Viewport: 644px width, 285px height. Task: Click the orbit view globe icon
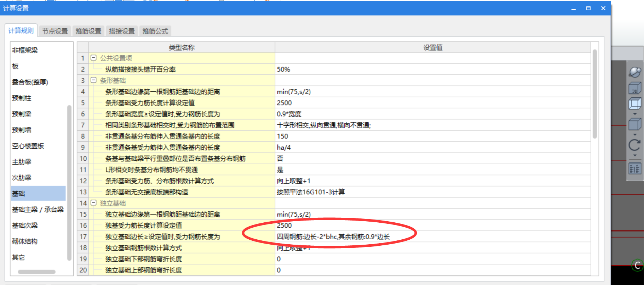(x=635, y=72)
